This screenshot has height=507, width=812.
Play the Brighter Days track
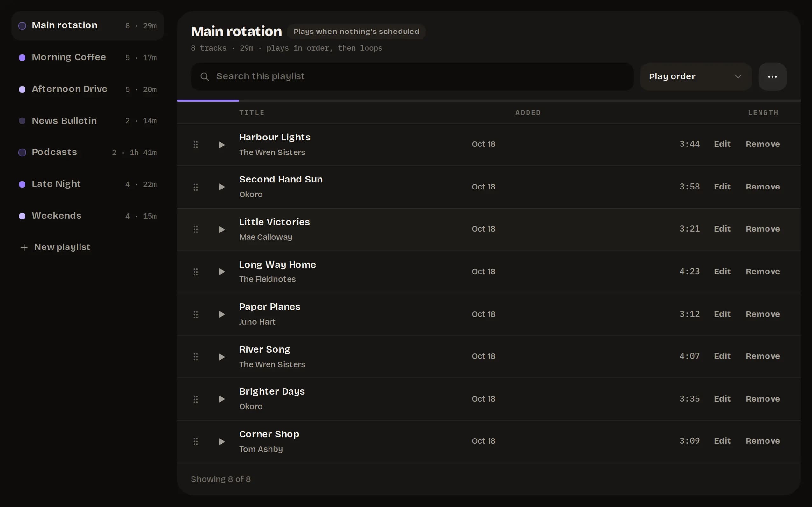221,399
